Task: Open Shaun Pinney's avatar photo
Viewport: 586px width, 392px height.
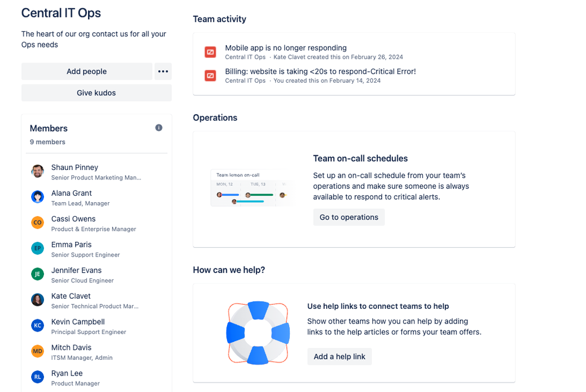Action: [38, 171]
